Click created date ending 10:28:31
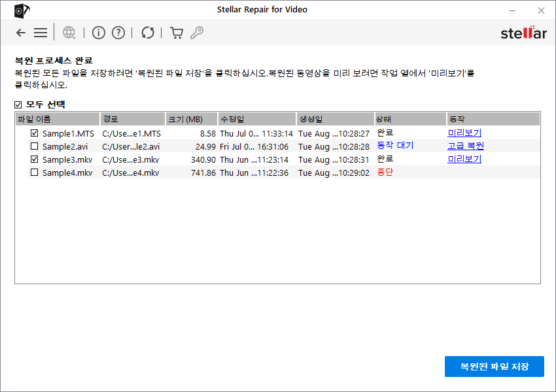556x392 pixels. pyautogui.click(x=334, y=159)
